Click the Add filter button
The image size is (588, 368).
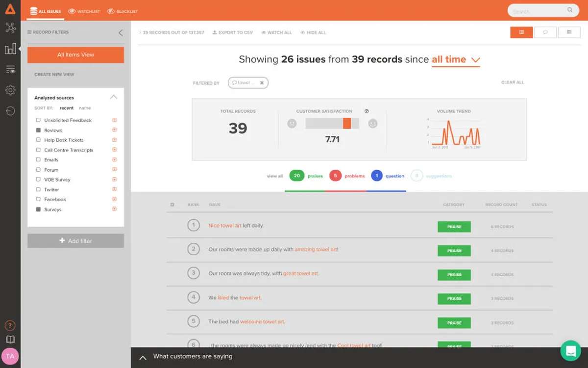(x=75, y=241)
